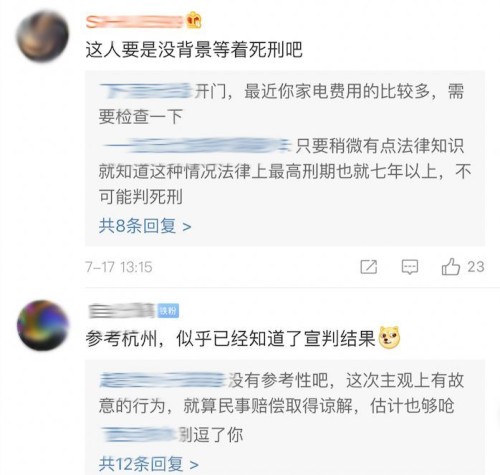Click comment text 这人要是没背景等着死刑吧
Screen dimensions: 500x475
194,50
